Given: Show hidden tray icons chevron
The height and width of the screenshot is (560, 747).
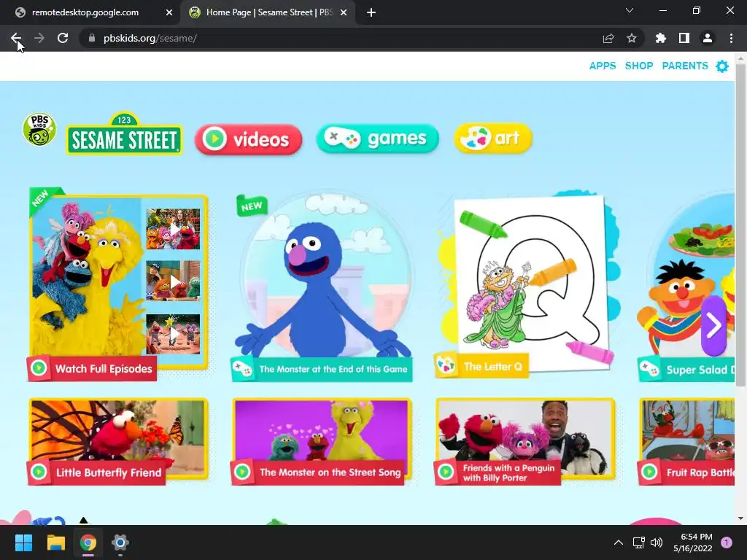Looking at the screenshot, I should point(618,542).
